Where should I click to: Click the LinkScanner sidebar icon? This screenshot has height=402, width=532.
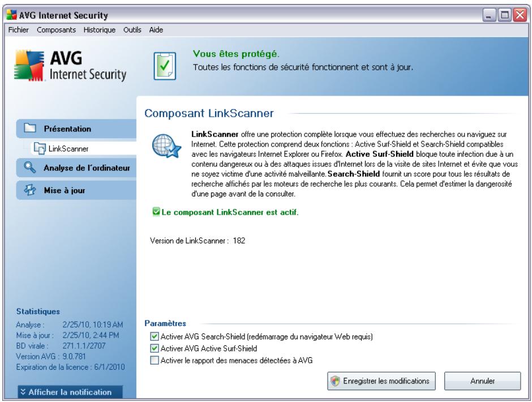40,149
